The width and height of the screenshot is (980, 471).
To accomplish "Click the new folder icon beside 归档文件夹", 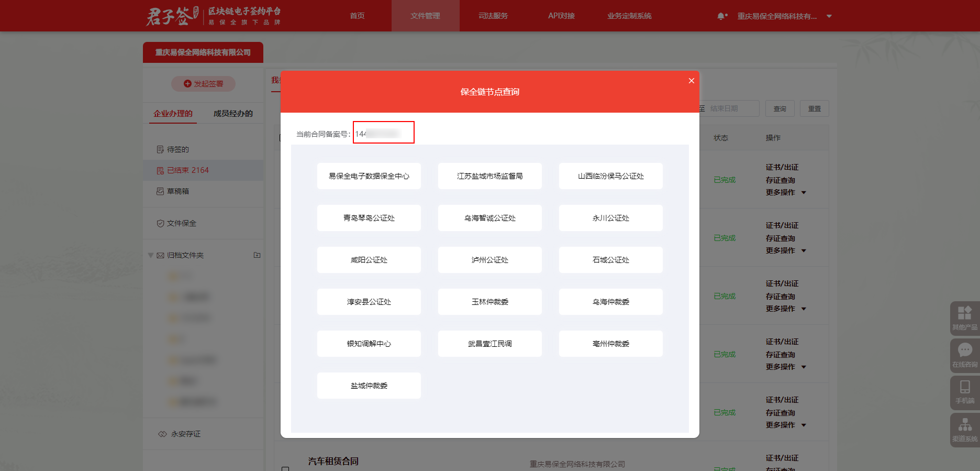I will 257,255.
